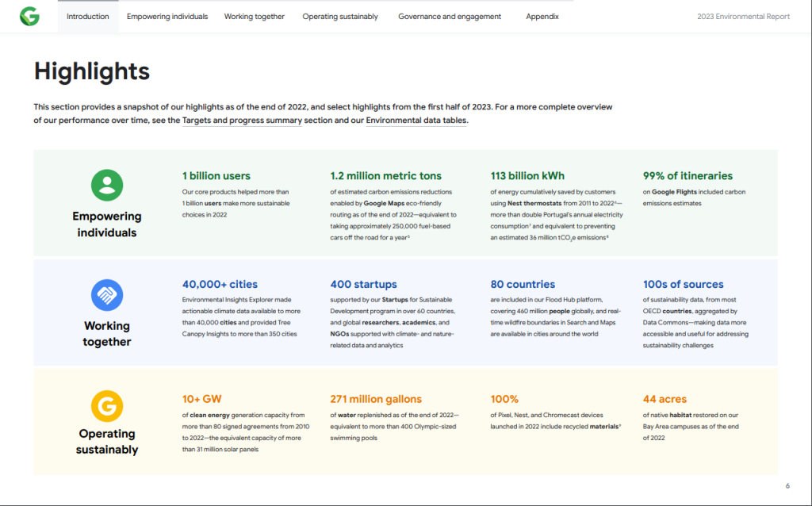Click the yellow Operating sustainably G icon
Viewport: 812px width, 506px height.
tap(107, 406)
